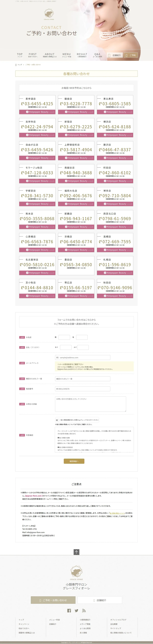Image resolution: width=153 pixels, height=644 pixels.
Task: Click the ご予約・お問い合わせ footer button
Action: pyautogui.click(x=53, y=600)
